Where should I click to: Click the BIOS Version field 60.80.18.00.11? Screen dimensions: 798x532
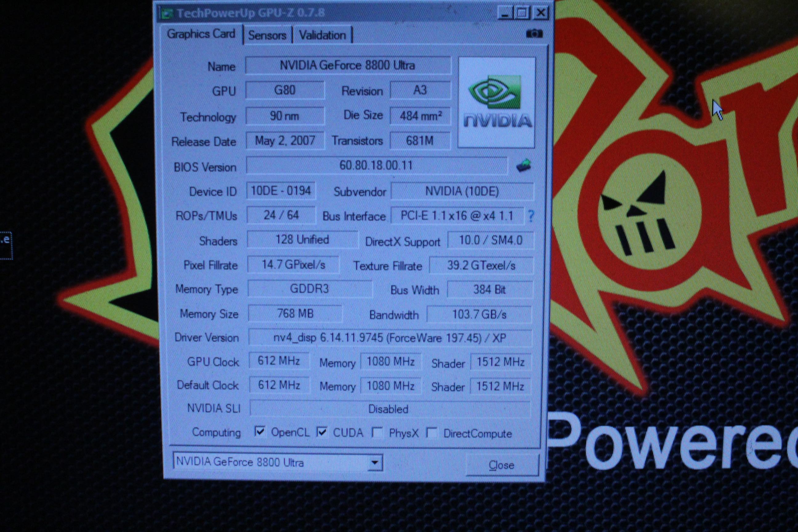[377, 166]
